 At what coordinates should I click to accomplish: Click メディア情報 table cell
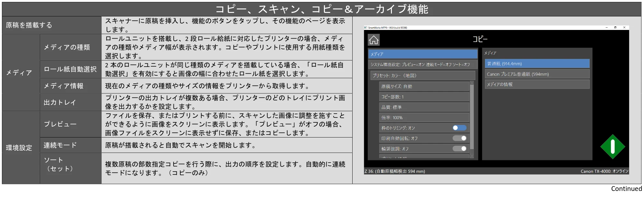71,86
